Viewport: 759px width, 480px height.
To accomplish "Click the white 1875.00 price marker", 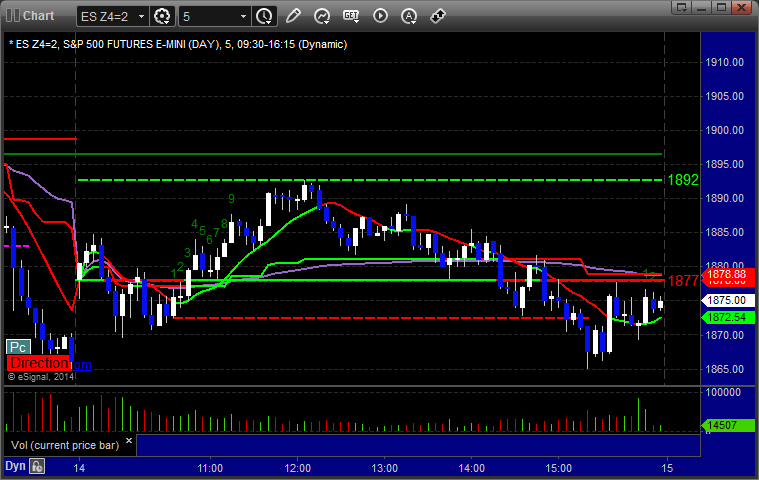I will (x=727, y=300).
